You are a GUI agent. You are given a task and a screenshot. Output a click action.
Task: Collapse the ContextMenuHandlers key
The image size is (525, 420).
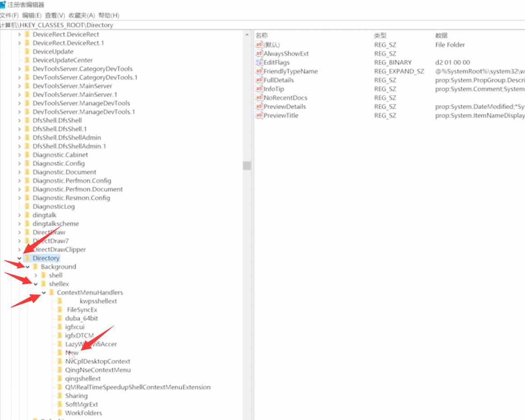pyautogui.click(x=44, y=293)
